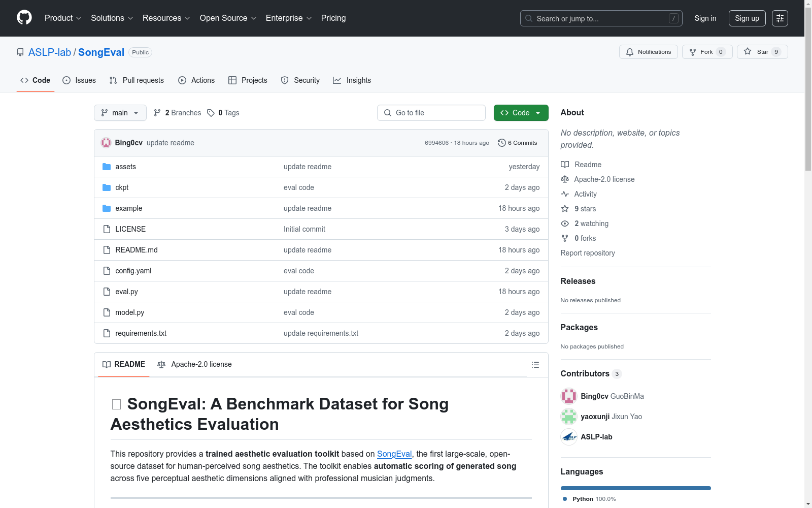812x508 pixels.
Task: Click the Activity pulse icon
Action: pos(565,194)
